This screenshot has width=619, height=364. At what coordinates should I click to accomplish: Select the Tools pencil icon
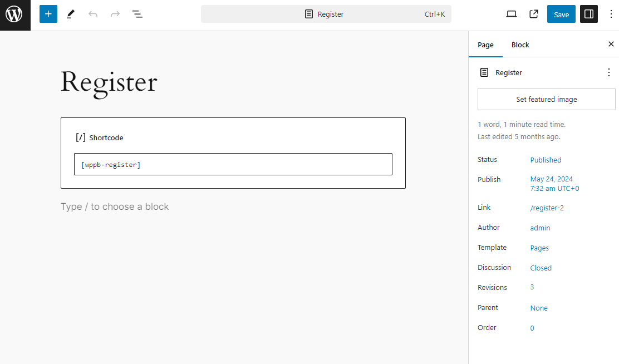coord(70,14)
